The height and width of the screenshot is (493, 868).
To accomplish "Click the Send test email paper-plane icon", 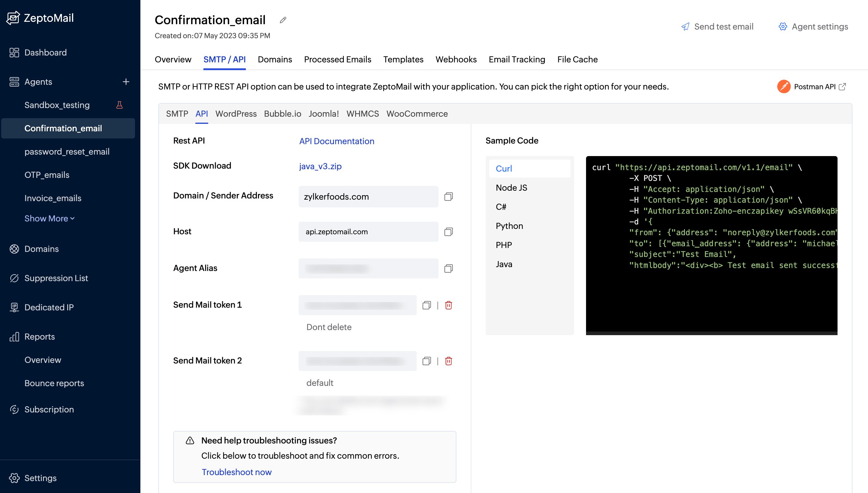I will click(x=686, y=26).
